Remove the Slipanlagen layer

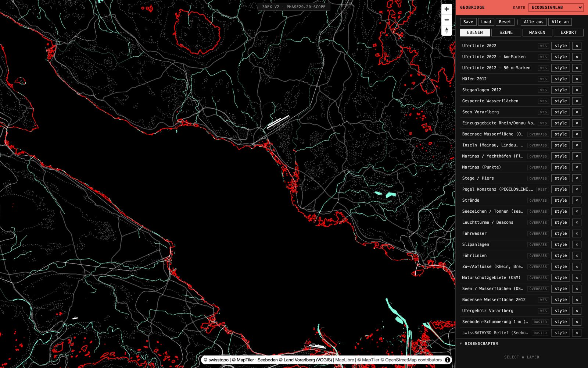[x=577, y=244]
